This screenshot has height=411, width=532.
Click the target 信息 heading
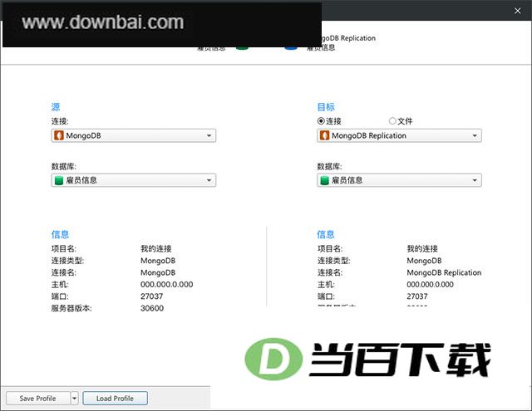click(326, 234)
